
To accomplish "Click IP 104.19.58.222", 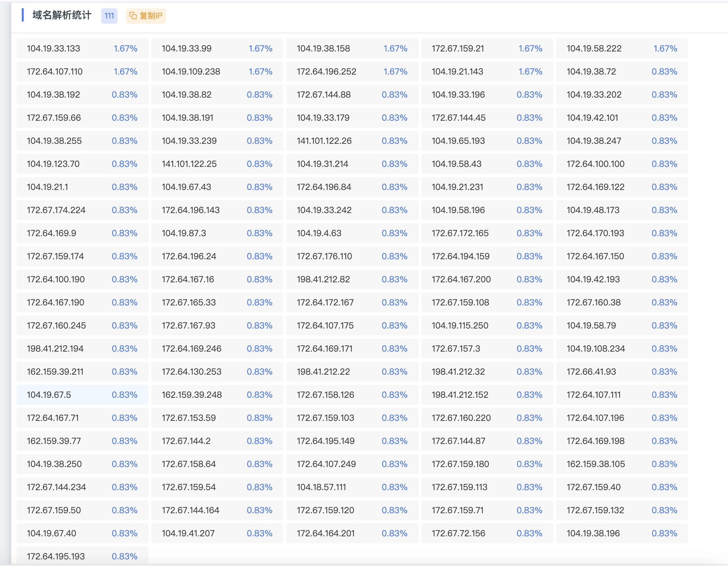I will 622,48.
